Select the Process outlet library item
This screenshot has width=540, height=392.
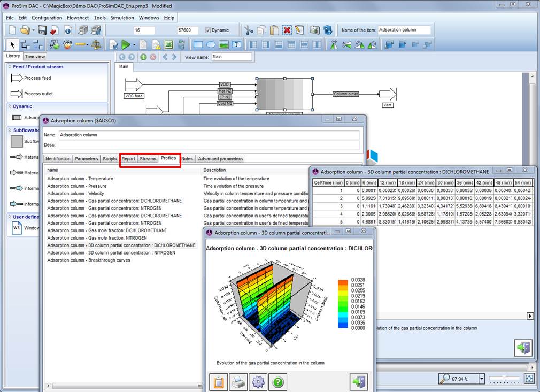(x=32, y=94)
